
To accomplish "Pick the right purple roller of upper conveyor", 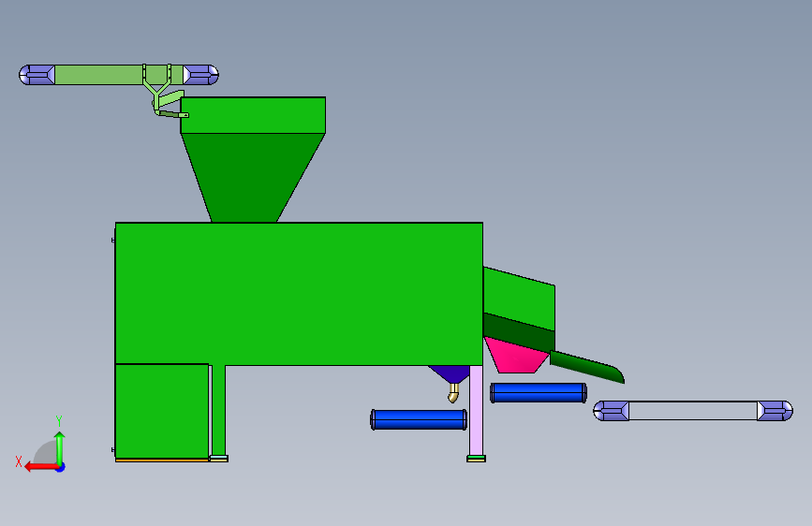I will coord(201,75).
